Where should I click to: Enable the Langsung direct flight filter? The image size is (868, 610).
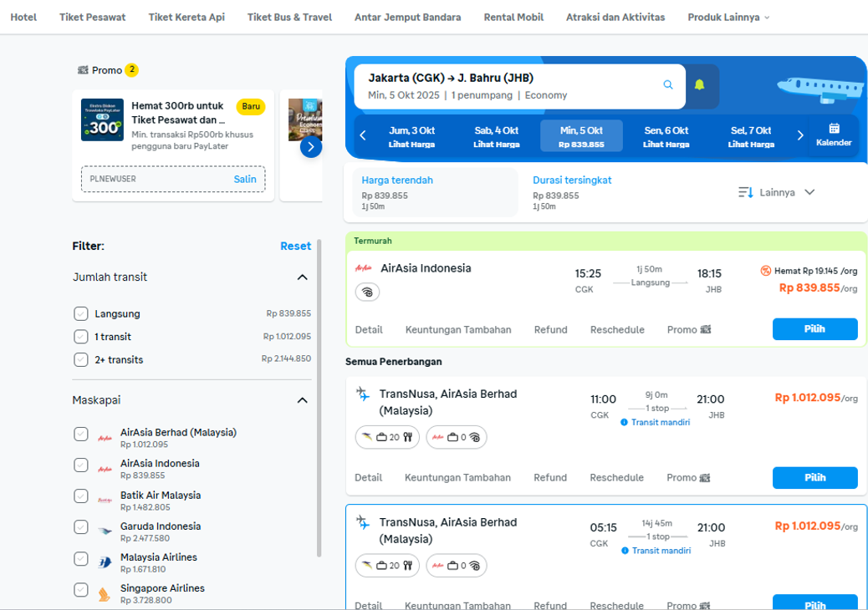(81, 314)
